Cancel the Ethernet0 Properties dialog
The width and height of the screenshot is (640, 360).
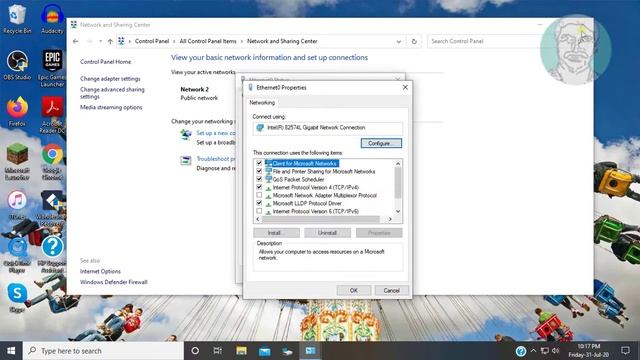pyautogui.click(x=391, y=290)
